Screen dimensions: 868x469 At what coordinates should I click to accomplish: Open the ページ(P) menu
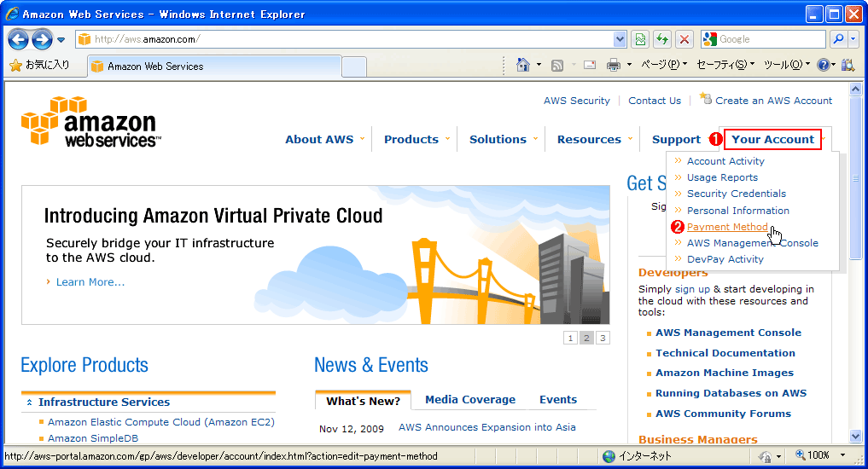click(664, 66)
